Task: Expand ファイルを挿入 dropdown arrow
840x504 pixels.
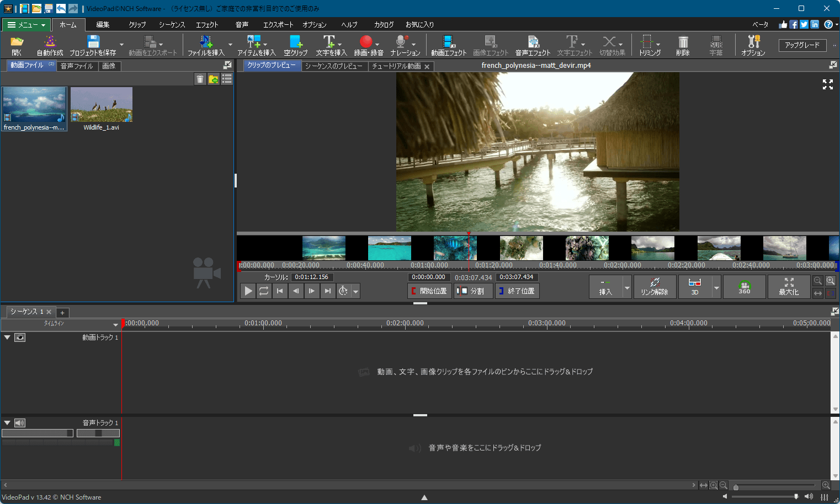Action: [230, 45]
